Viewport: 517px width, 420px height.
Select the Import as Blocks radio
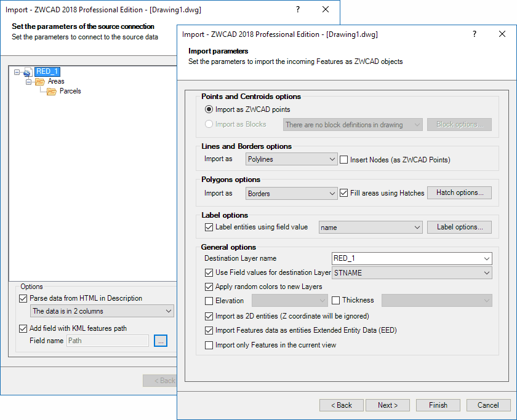click(209, 124)
